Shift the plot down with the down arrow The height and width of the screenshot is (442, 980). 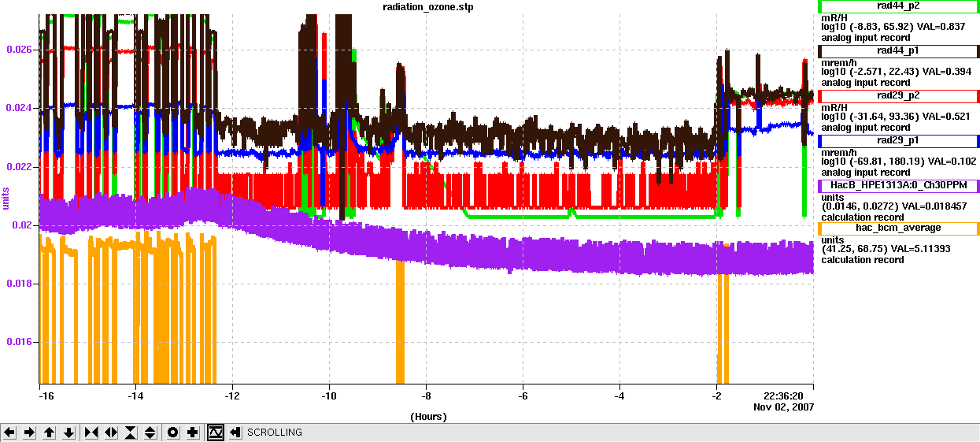(x=68, y=433)
